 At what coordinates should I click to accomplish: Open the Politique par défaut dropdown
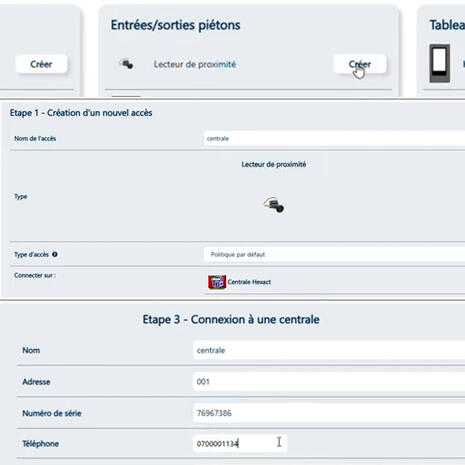click(334, 255)
